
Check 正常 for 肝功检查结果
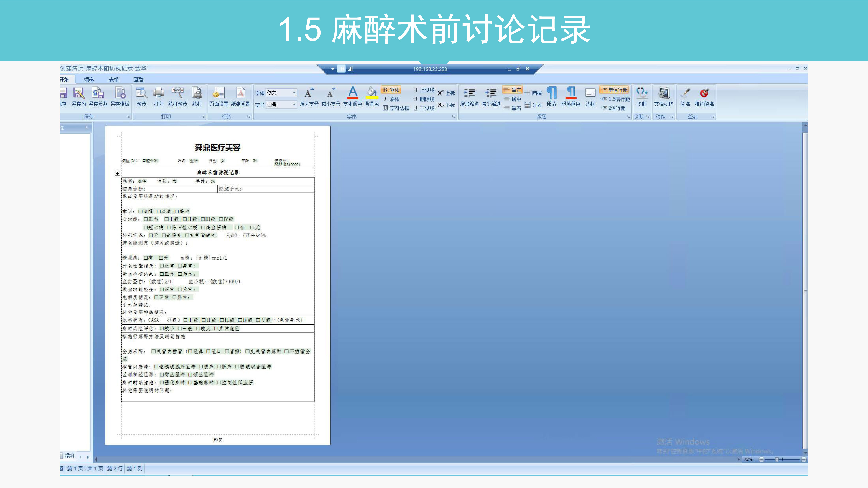pos(162,266)
